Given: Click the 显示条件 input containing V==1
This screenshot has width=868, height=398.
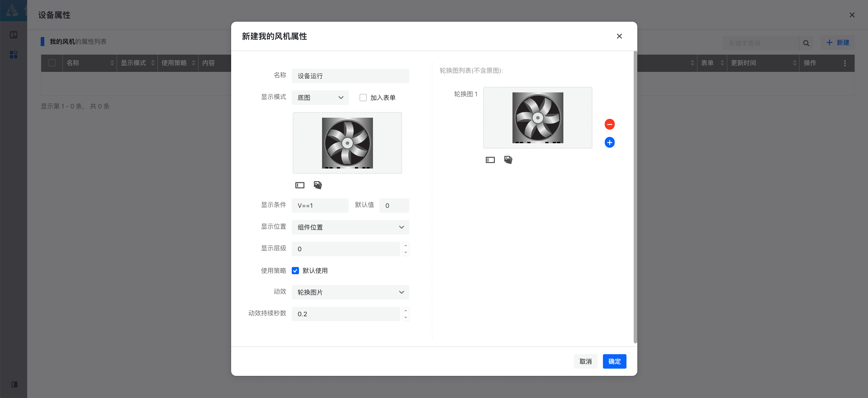Looking at the screenshot, I should [320, 205].
